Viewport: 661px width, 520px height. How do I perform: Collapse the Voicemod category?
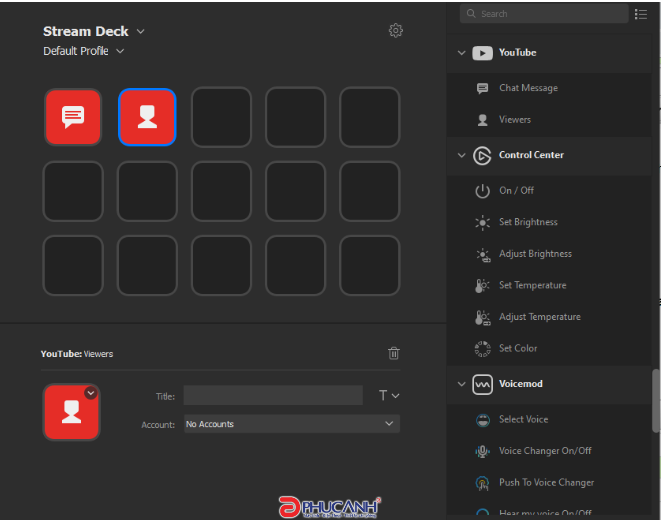[462, 384]
